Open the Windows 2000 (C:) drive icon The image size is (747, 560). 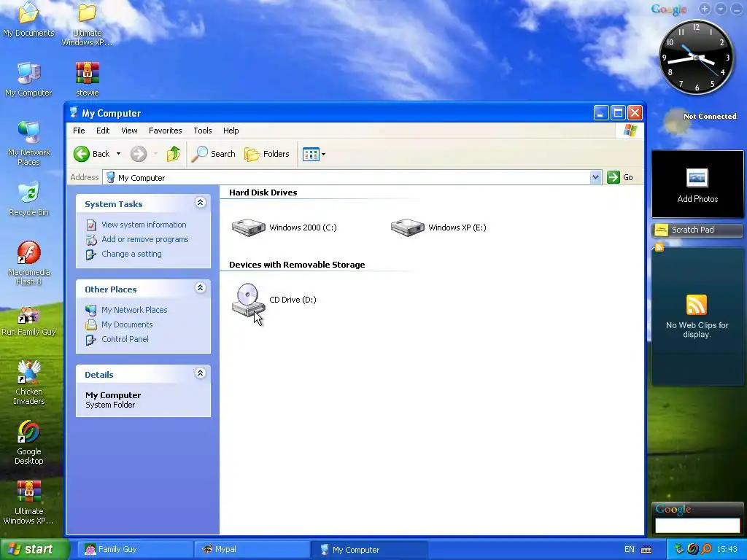click(x=248, y=227)
